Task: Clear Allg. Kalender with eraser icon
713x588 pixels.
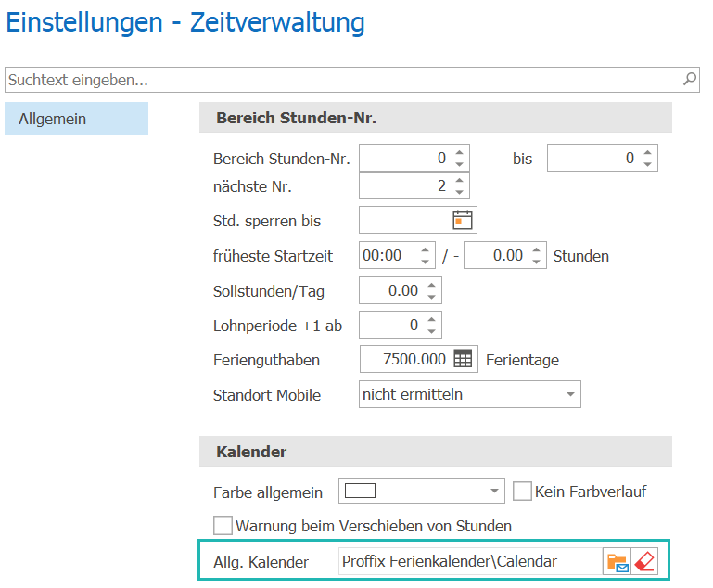Action: 644,562
